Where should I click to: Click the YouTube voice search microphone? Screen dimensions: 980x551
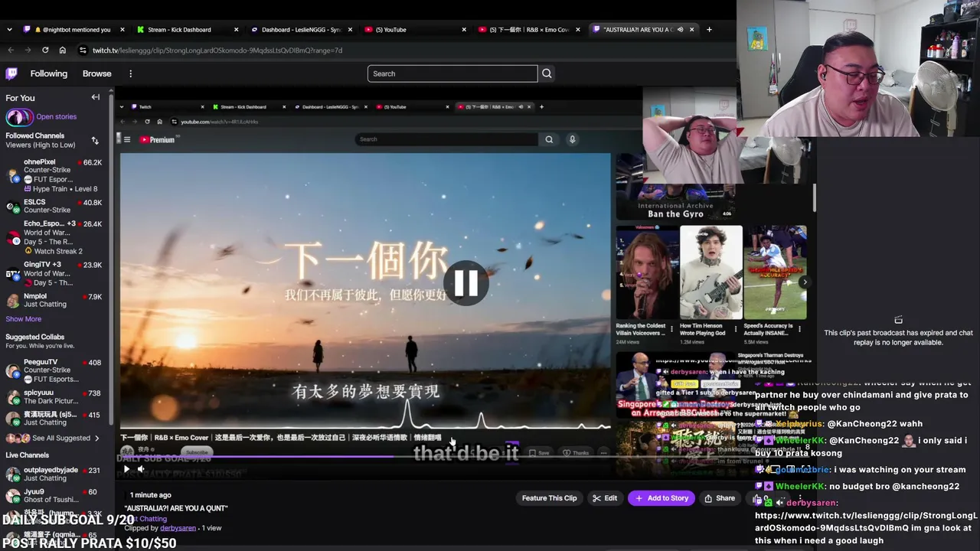(572, 139)
